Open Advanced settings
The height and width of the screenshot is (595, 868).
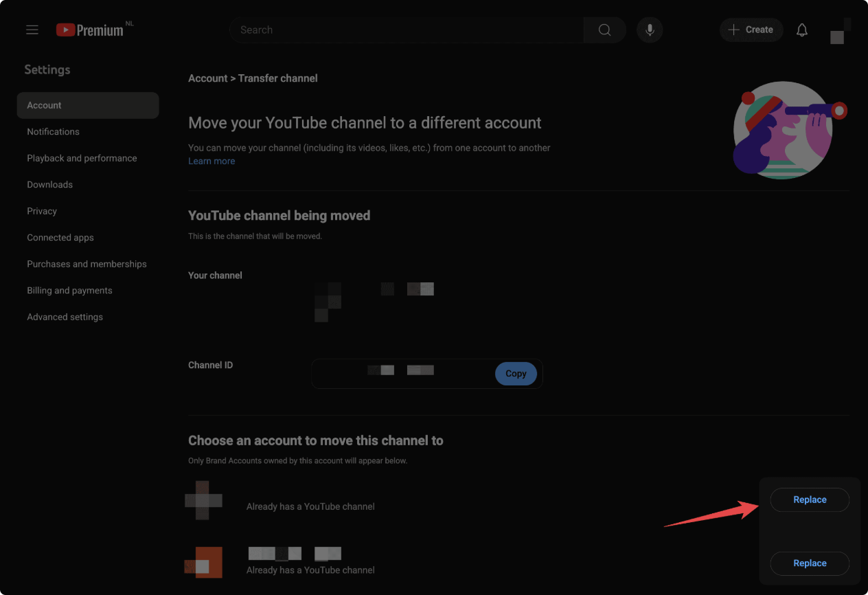(x=65, y=317)
